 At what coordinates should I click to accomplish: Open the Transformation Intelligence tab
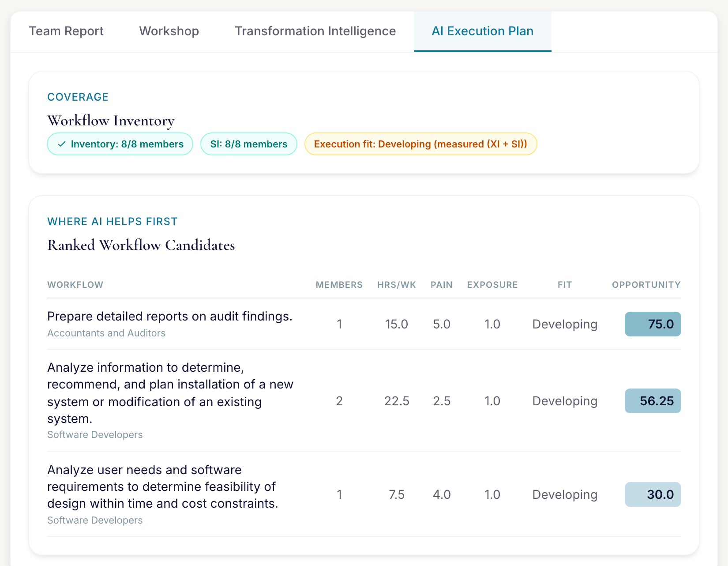coord(315,31)
